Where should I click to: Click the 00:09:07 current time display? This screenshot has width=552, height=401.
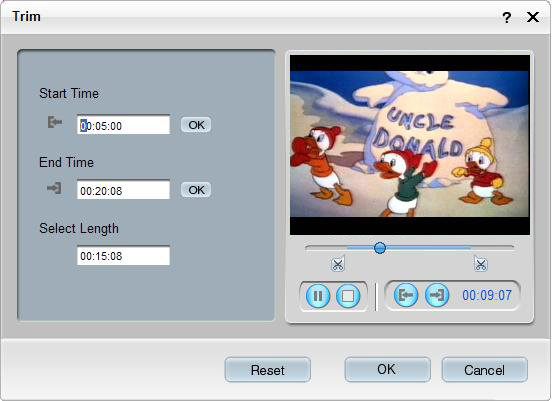(487, 295)
